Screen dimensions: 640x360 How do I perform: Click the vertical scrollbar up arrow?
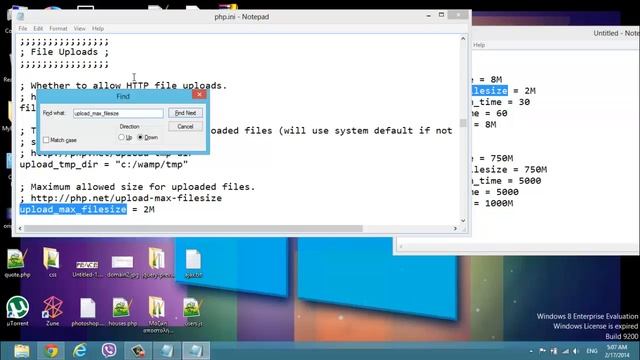(x=463, y=39)
